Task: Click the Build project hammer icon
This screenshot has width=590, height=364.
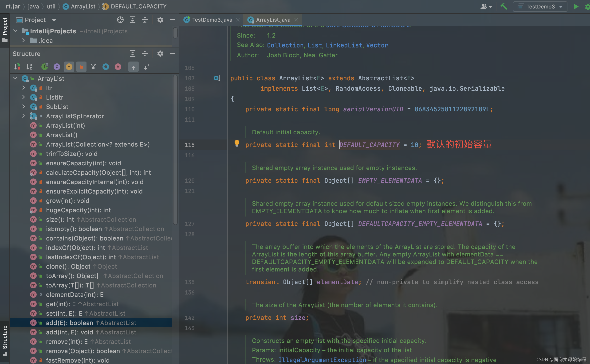Action: pos(503,7)
